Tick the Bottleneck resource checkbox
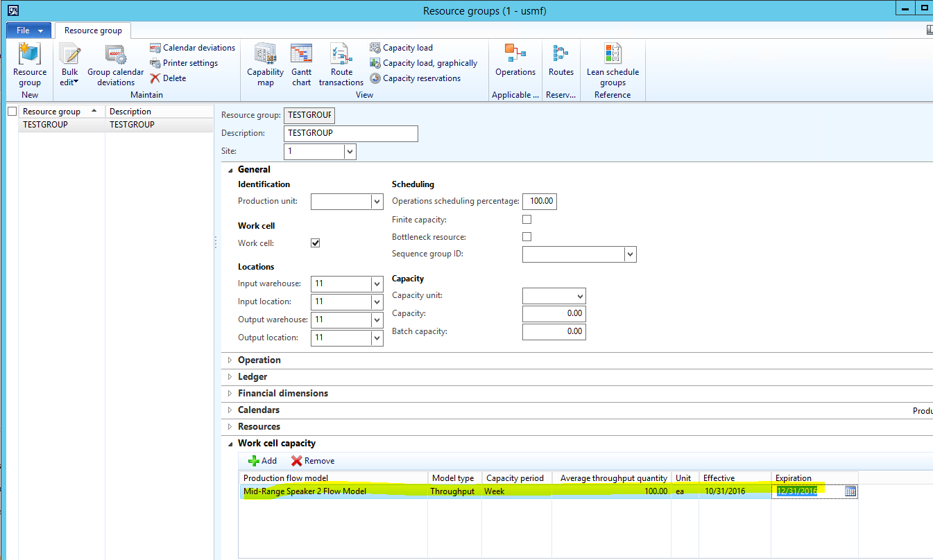 [x=527, y=237]
